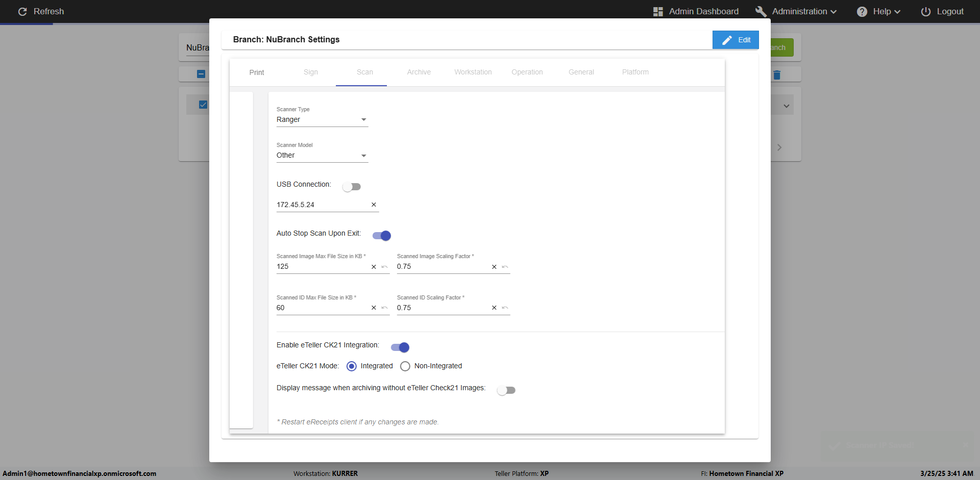Switch to the Archive tab
Image resolution: width=980 pixels, height=480 pixels.
(x=419, y=72)
